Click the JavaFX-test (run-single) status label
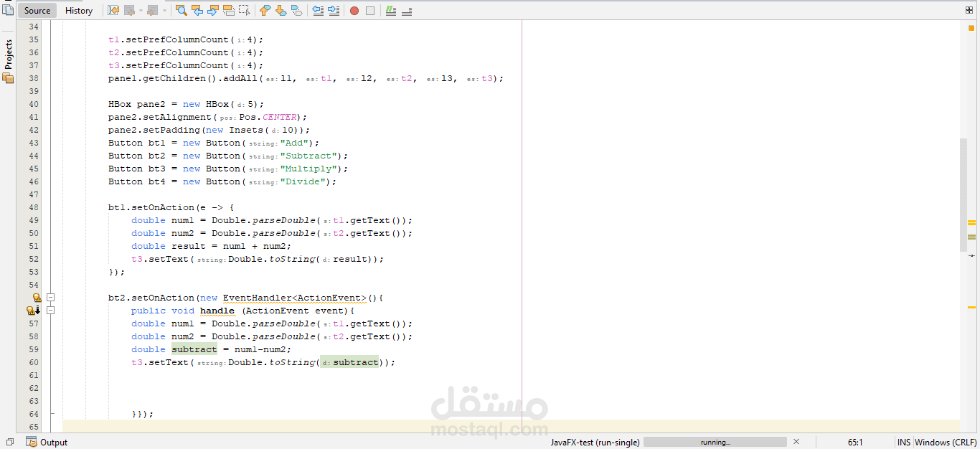 coord(595,442)
